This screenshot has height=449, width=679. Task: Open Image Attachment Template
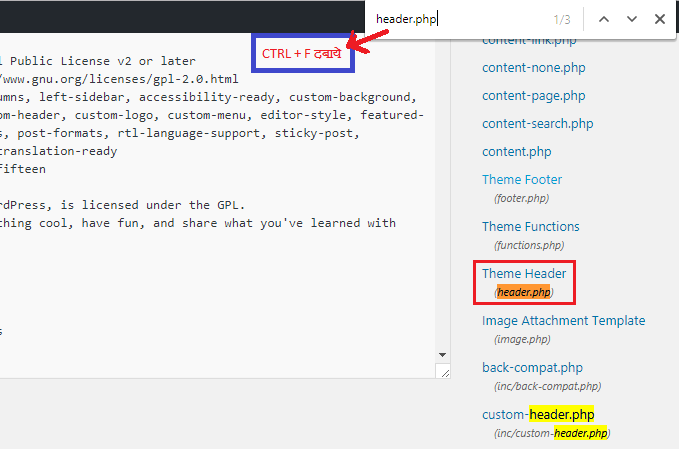click(x=563, y=320)
